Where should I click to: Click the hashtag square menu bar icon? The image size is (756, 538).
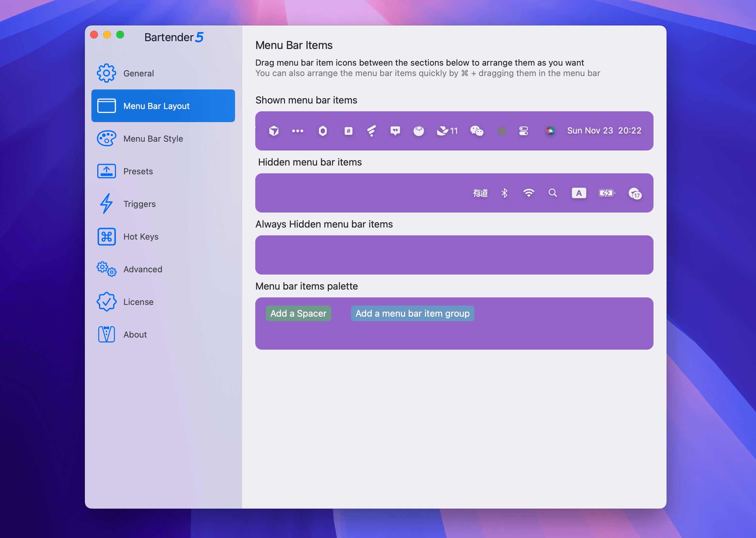click(x=348, y=131)
